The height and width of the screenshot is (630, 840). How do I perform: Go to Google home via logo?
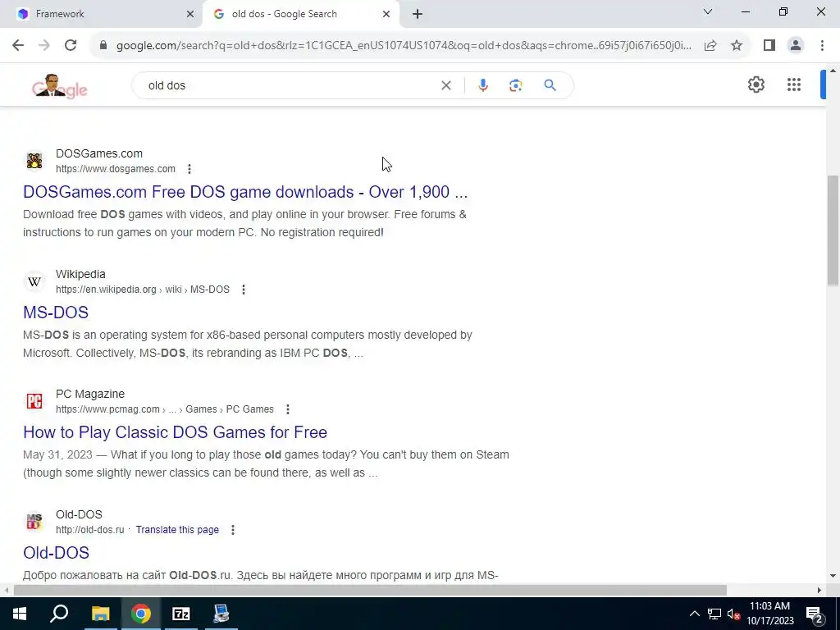click(59, 85)
